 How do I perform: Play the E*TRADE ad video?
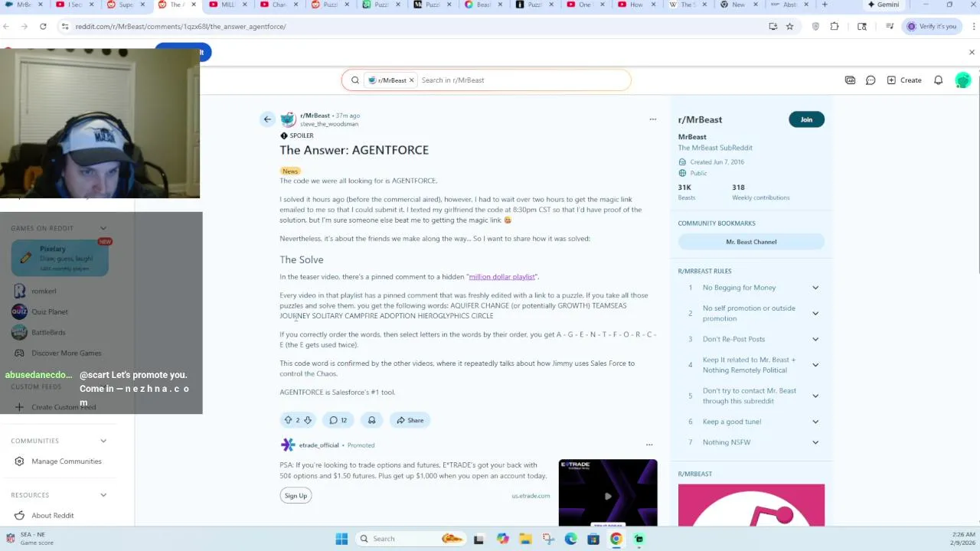pos(608,495)
